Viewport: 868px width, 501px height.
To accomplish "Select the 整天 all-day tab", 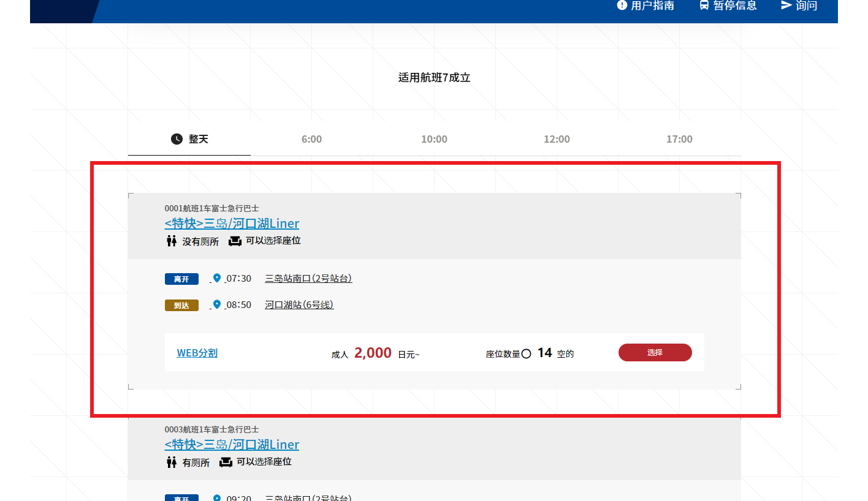I will click(x=189, y=139).
